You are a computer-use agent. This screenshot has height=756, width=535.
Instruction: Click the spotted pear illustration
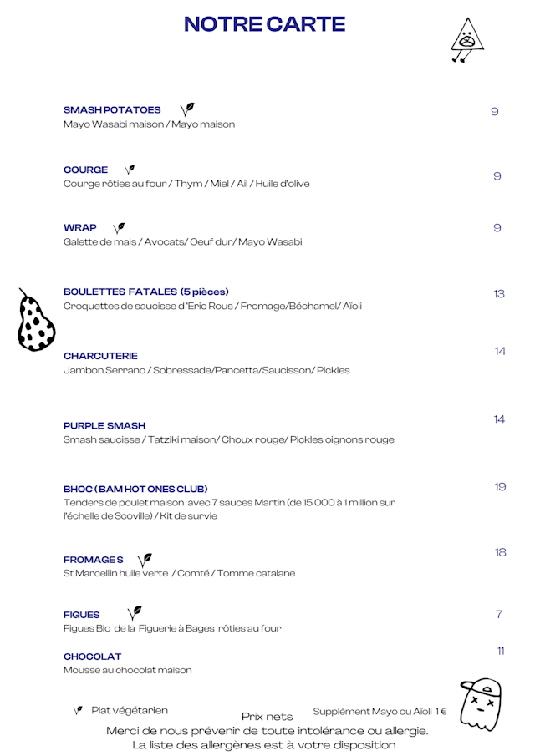click(36, 322)
